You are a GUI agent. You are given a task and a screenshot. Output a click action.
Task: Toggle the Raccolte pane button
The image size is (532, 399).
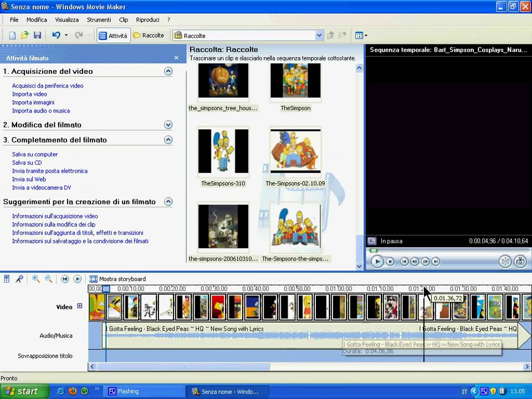(149, 35)
